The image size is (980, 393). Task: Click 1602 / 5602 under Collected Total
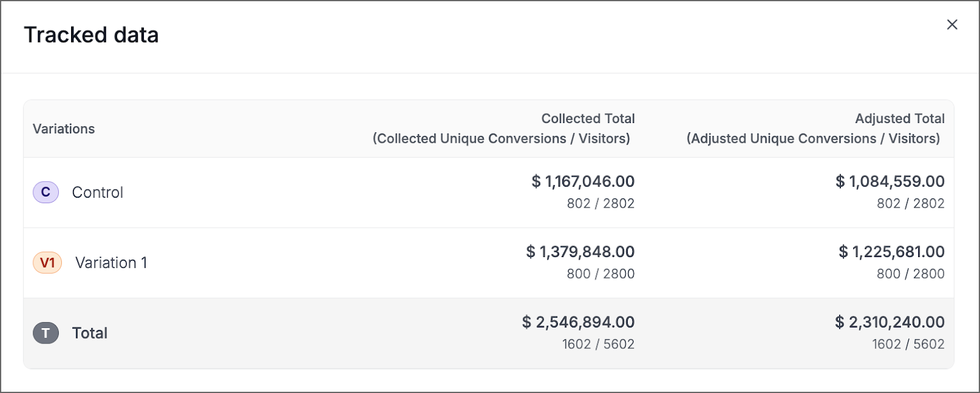(x=598, y=344)
